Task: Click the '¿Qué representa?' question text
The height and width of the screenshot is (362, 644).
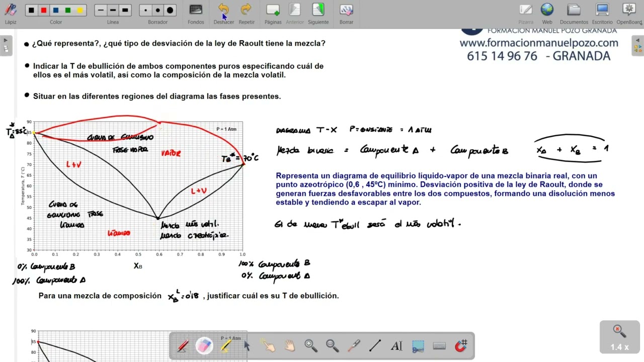Action: point(179,43)
